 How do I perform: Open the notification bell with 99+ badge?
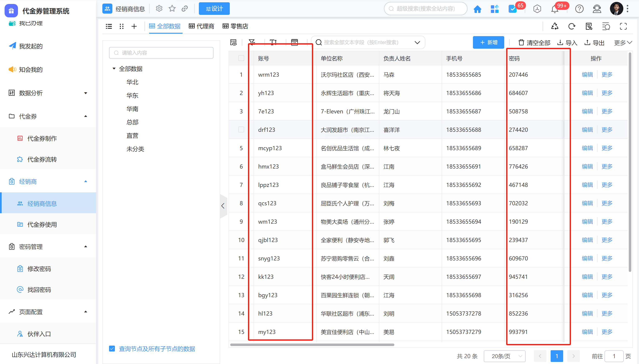click(555, 9)
